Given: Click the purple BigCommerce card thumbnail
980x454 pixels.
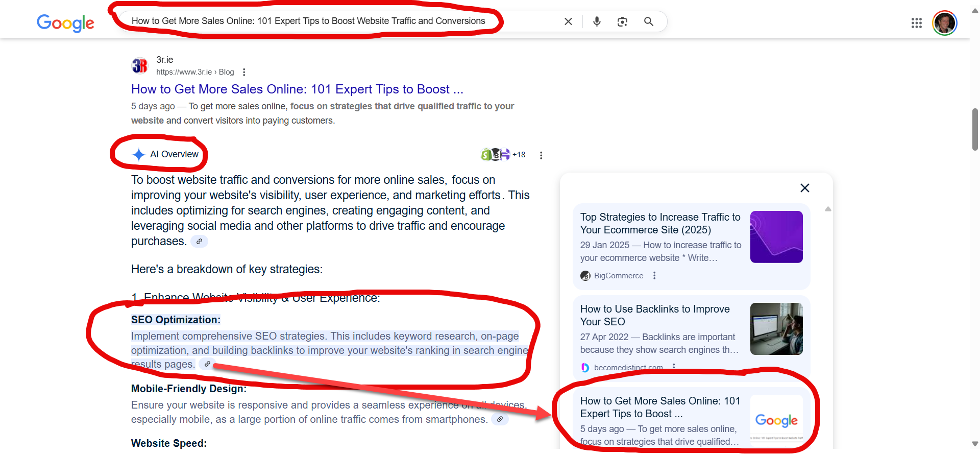Looking at the screenshot, I should tap(776, 237).
